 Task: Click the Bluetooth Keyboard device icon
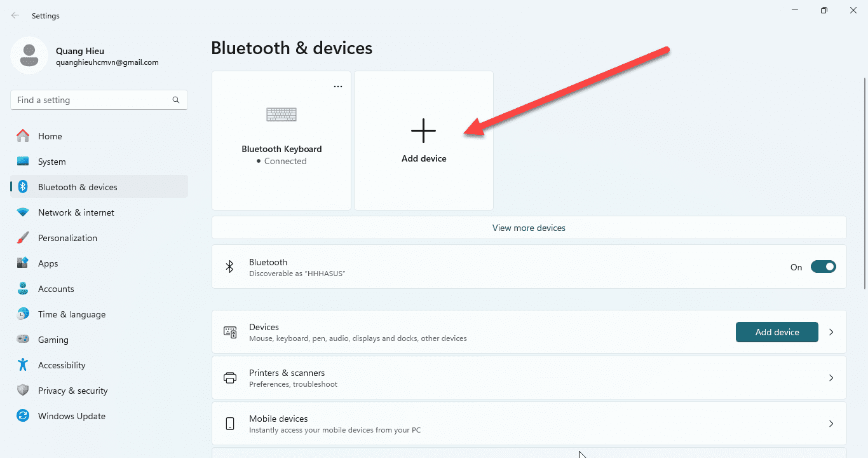tap(281, 114)
